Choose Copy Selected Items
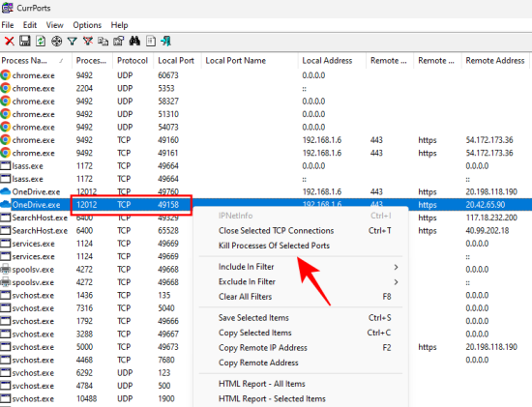The width and height of the screenshot is (532, 407). 301,333
